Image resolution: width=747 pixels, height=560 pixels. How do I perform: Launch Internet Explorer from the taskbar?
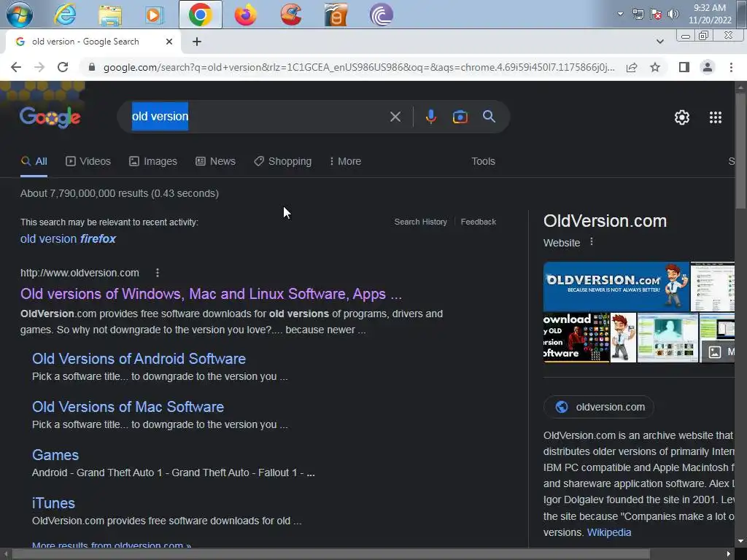(x=65, y=15)
